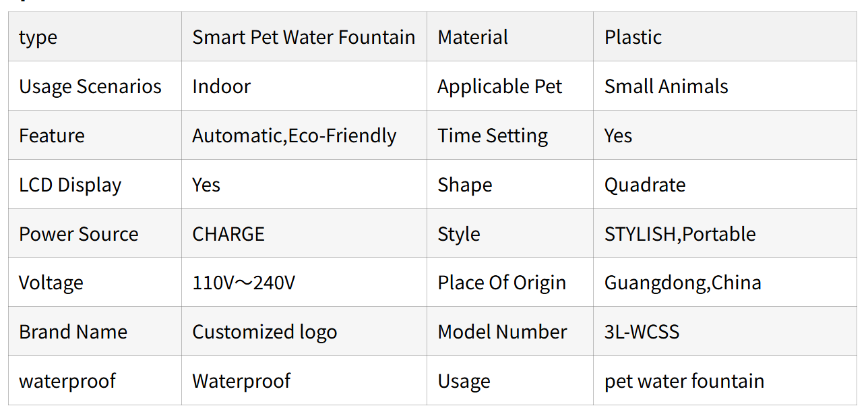Click the 'Usage Scenarios' label
Screen dimensions: 868x408
click(x=90, y=86)
